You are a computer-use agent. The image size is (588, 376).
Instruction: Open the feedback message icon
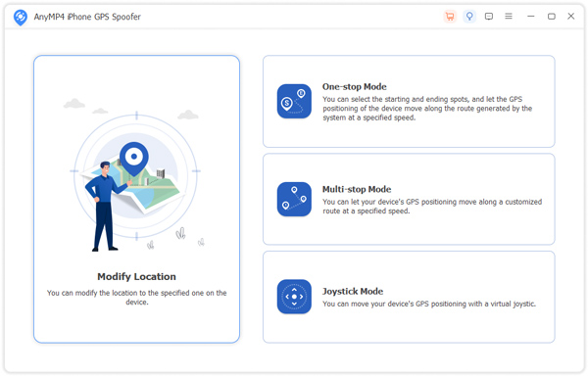[489, 17]
